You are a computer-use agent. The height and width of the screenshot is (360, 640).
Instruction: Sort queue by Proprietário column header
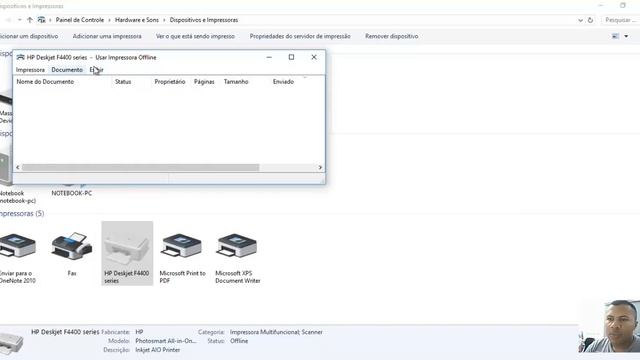pos(170,82)
